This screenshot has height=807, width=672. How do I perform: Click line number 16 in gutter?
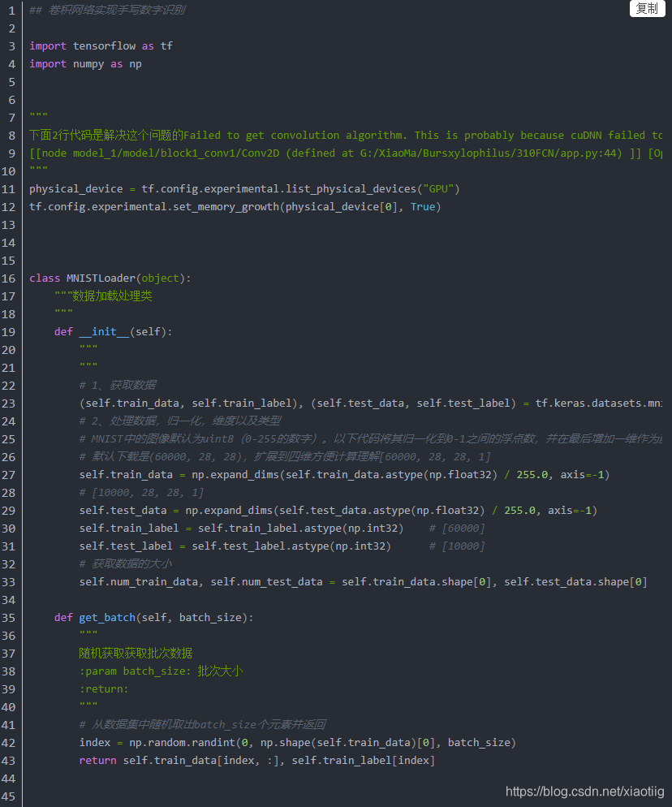[9, 278]
